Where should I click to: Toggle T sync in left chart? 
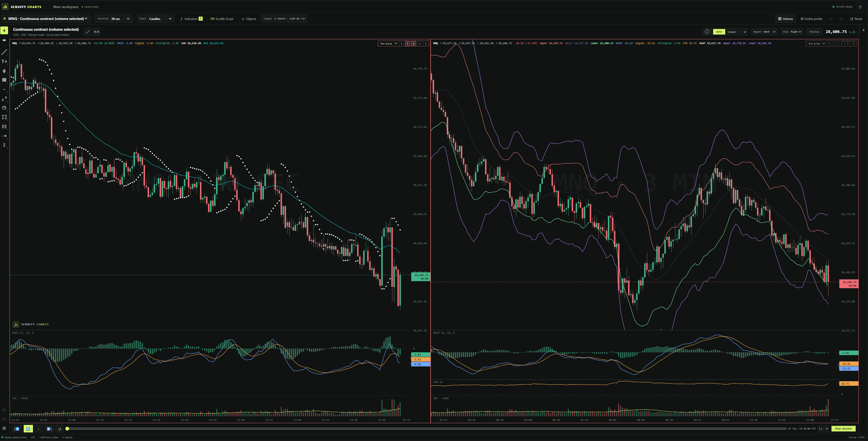(x=407, y=44)
